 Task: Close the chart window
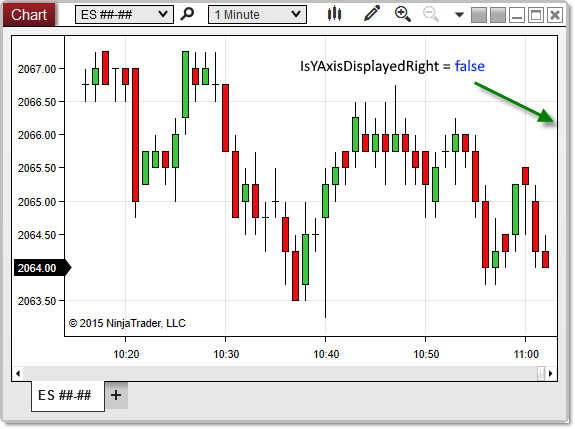click(x=555, y=15)
